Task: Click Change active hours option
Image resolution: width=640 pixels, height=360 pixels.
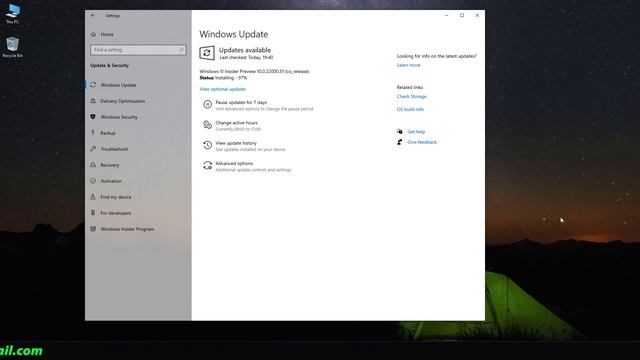Action: point(236,123)
